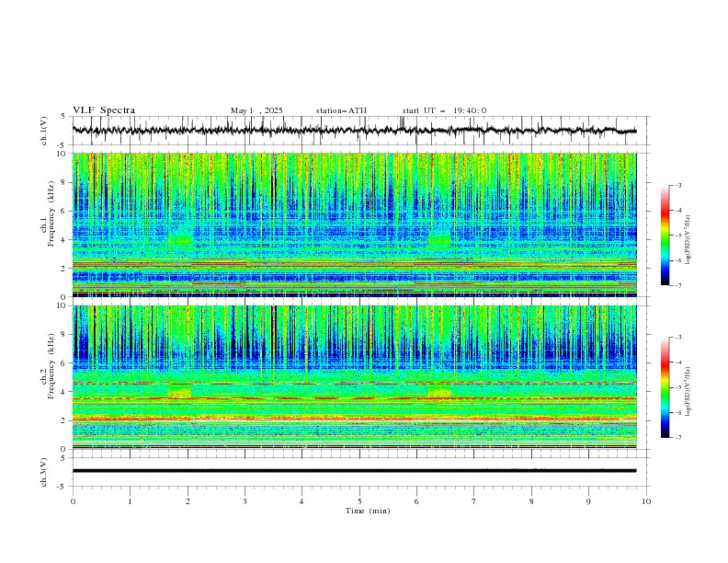Click the ch.2 spectrogram color scale bar
Image resolution: width=728 pixels, height=563 pixels.
tap(665, 387)
